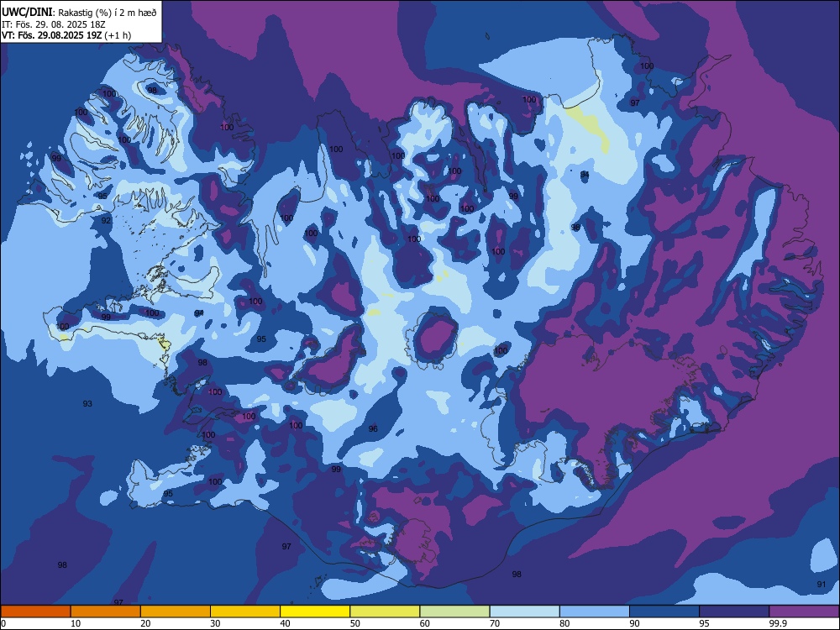Select the legend tick label "60"
This screenshot has height=630, width=840.
point(425,623)
